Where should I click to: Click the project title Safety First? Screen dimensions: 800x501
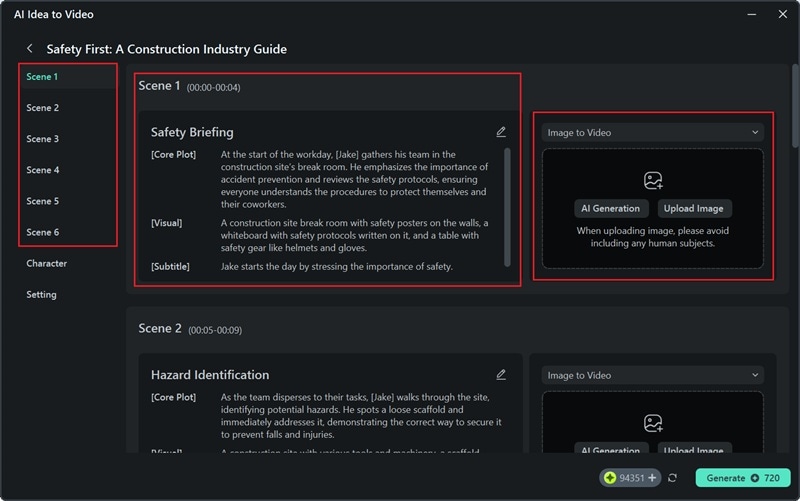click(166, 49)
